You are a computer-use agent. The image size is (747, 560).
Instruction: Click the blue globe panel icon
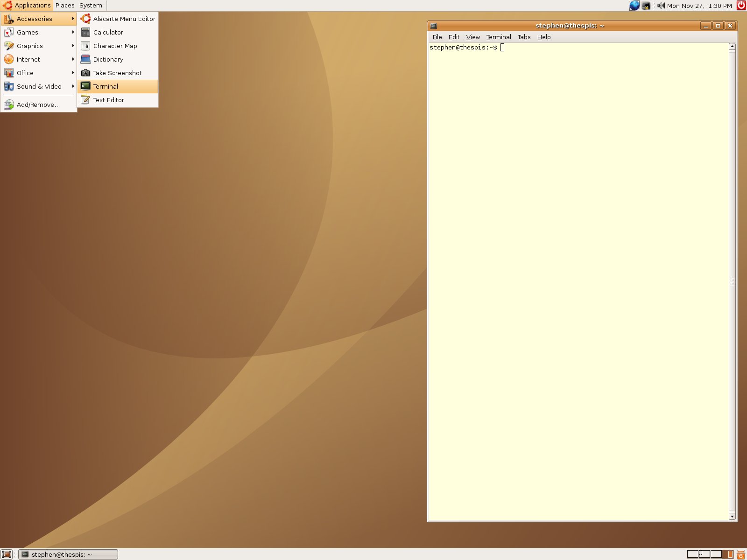coord(634,6)
